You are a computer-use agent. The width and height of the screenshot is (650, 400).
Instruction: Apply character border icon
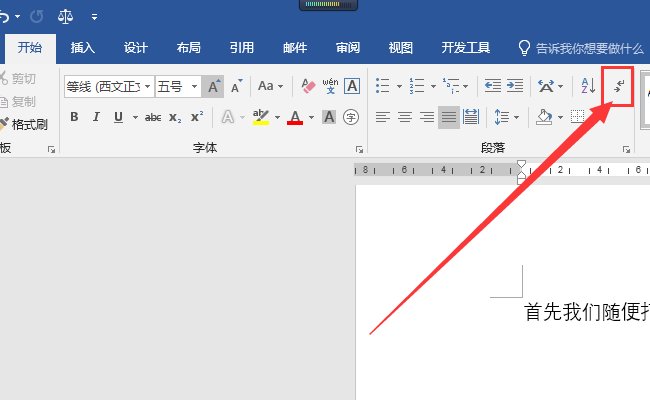[x=352, y=86]
